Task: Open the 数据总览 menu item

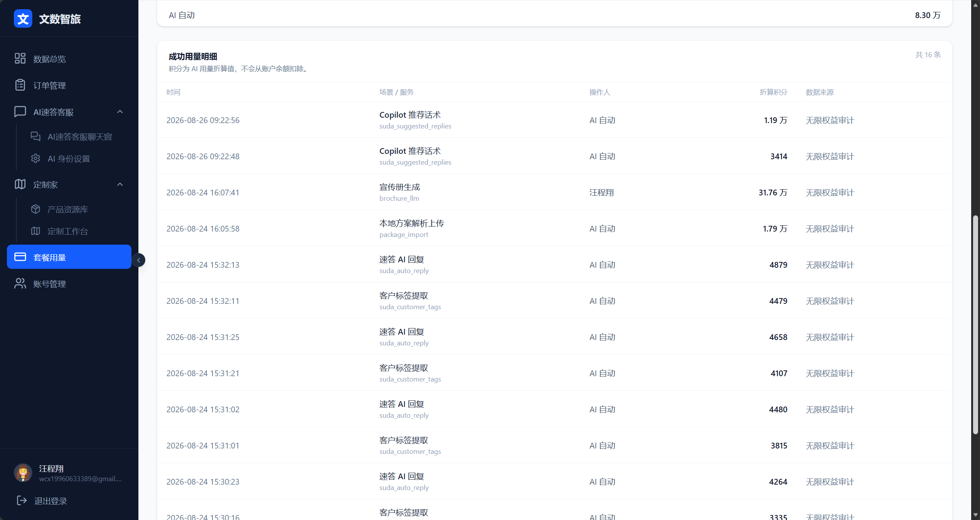Action: 69,58
